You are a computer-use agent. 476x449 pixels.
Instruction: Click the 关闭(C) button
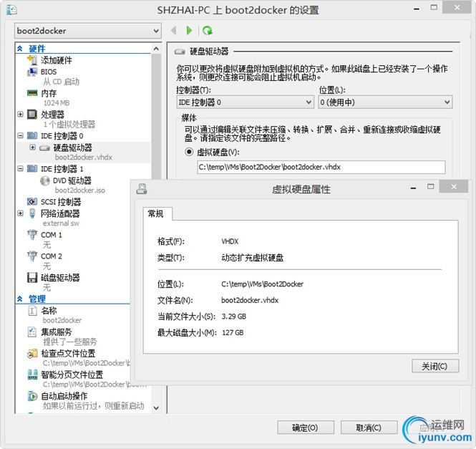(435, 366)
